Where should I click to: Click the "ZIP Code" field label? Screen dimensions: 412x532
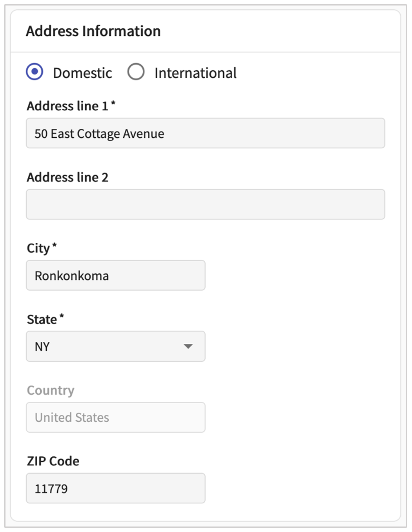[x=53, y=461]
